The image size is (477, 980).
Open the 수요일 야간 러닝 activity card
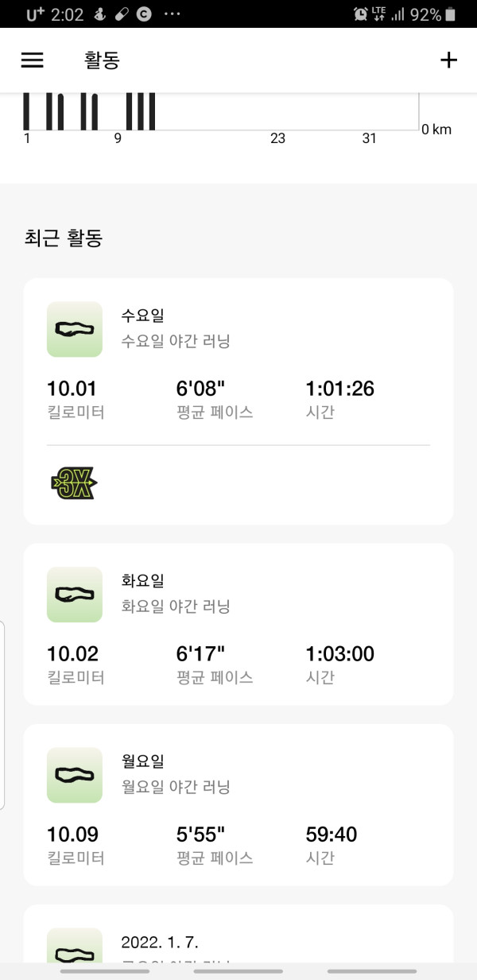[x=238, y=401]
